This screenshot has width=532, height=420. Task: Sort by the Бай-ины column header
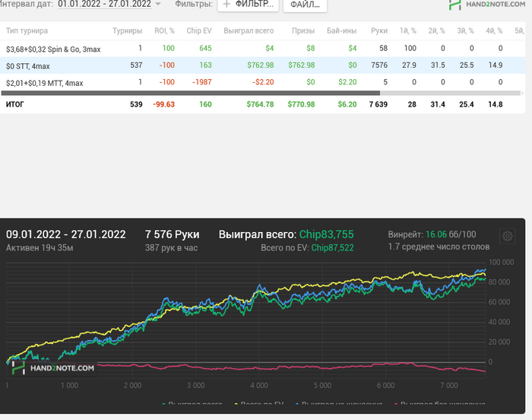click(342, 30)
